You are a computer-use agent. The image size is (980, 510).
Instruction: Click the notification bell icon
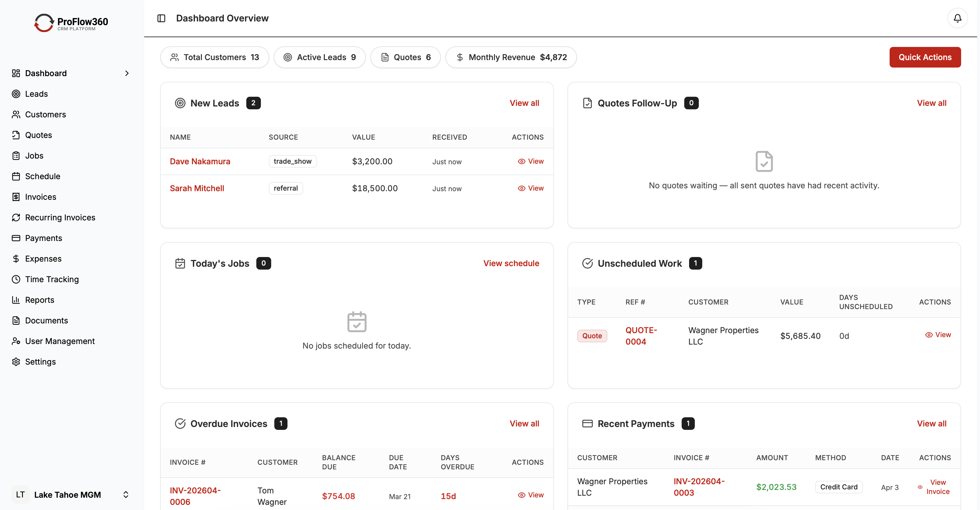tap(957, 18)
